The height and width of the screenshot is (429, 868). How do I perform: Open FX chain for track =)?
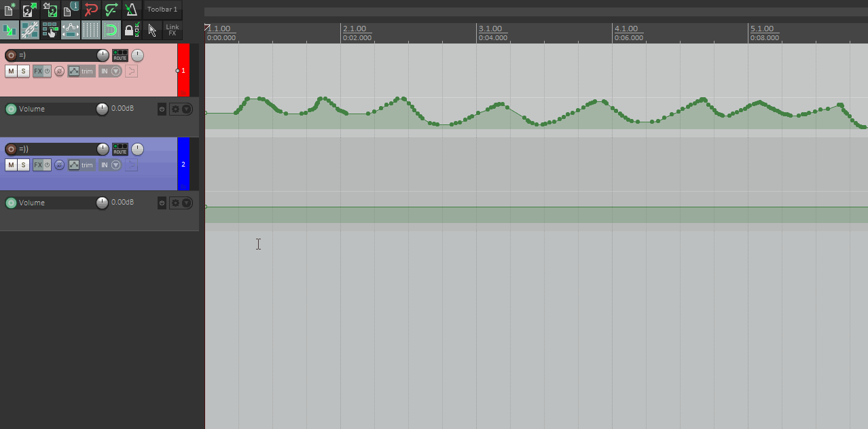pos(38,71)
